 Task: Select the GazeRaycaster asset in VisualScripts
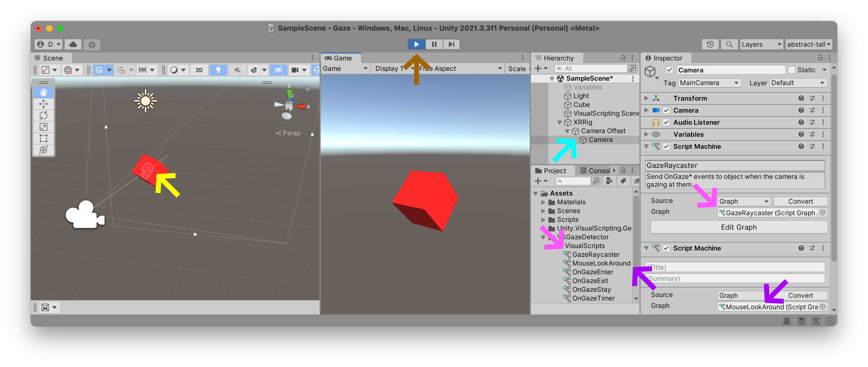[x=596, y=255]
